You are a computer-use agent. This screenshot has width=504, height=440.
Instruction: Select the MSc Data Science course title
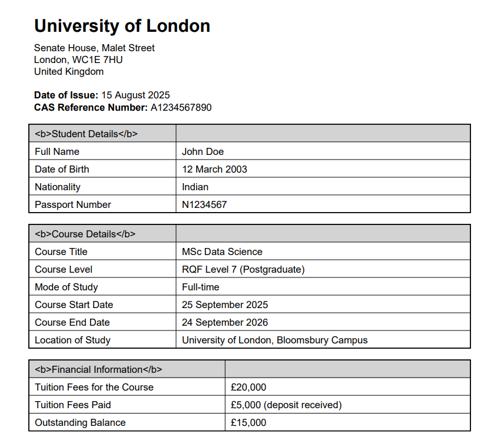[222, 252]
